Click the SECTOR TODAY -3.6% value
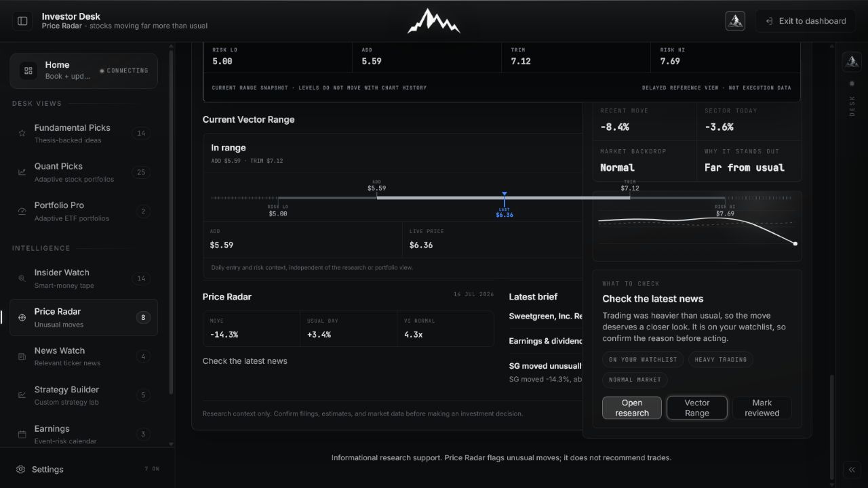 (719, 127)
